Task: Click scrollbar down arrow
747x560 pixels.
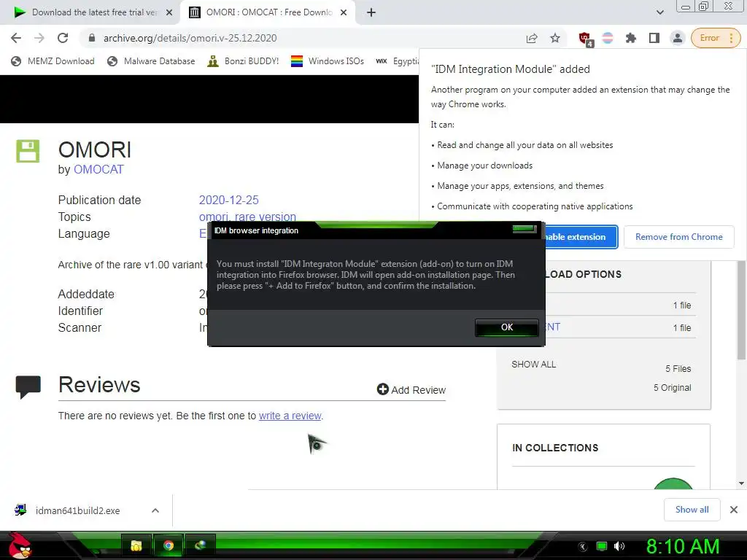Action: click(741, 484)
